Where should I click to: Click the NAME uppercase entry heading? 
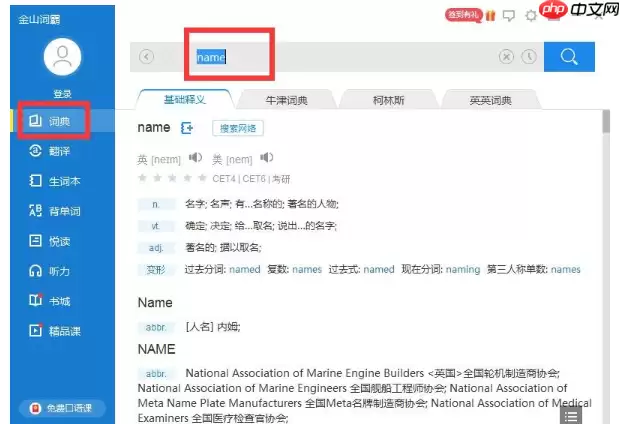coord(156,349)
